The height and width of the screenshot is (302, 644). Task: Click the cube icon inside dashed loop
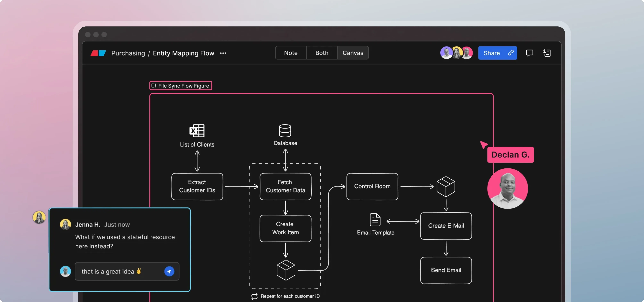[286, 270]
